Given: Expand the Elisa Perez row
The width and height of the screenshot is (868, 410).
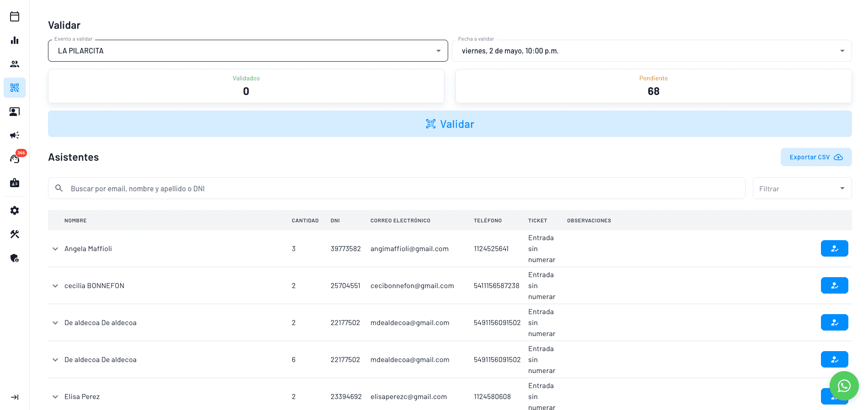Looking at the screenshot, I should click(x=55, y=397).
